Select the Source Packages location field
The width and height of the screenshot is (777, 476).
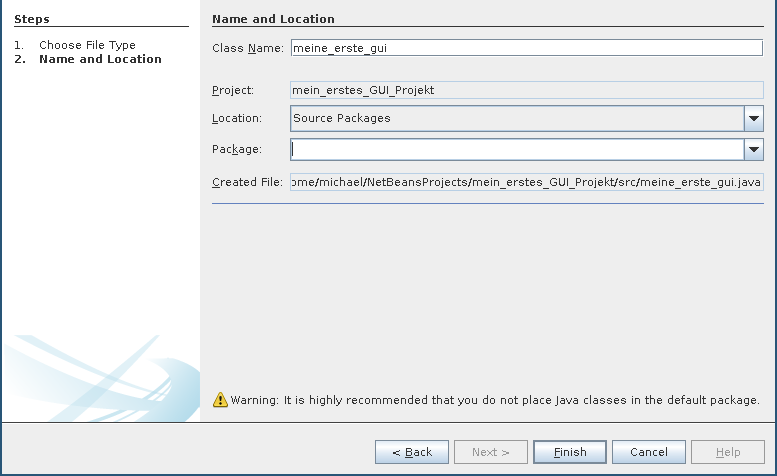click(x=516, y=119)
